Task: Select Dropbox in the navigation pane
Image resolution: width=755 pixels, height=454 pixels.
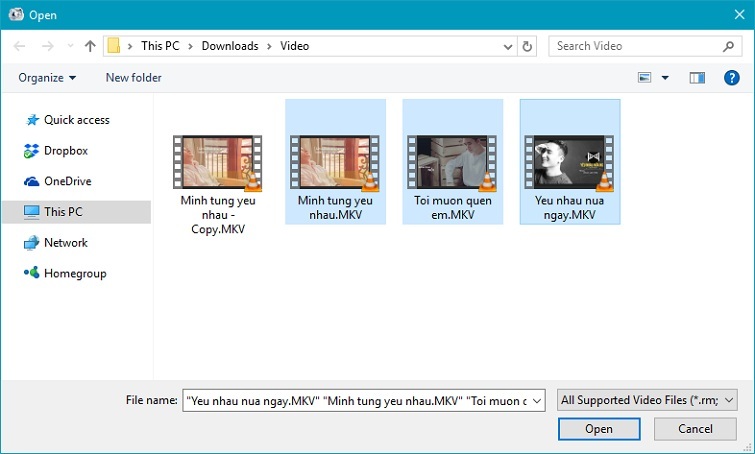Action: pos(65,151)
